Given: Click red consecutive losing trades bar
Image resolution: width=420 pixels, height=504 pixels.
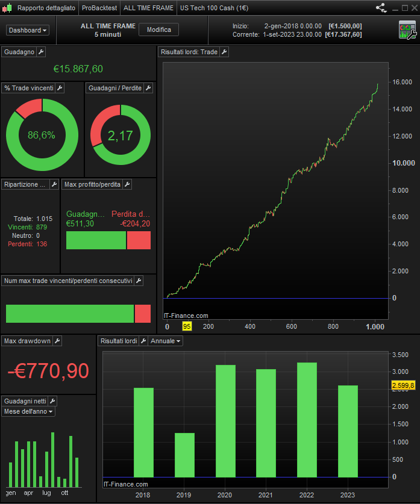Looking at the screenshot, I should click(x=143, y=314).
